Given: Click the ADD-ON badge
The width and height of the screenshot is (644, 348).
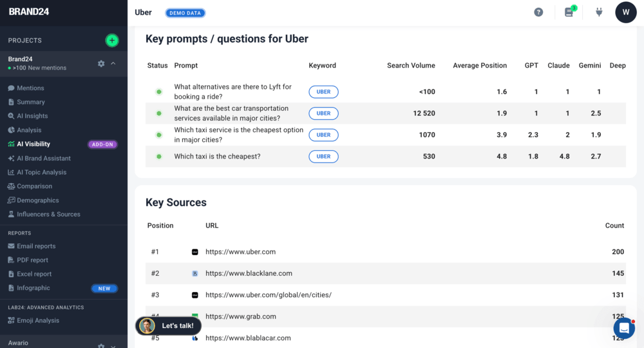Looking at the screenshot, I should 102,144.
